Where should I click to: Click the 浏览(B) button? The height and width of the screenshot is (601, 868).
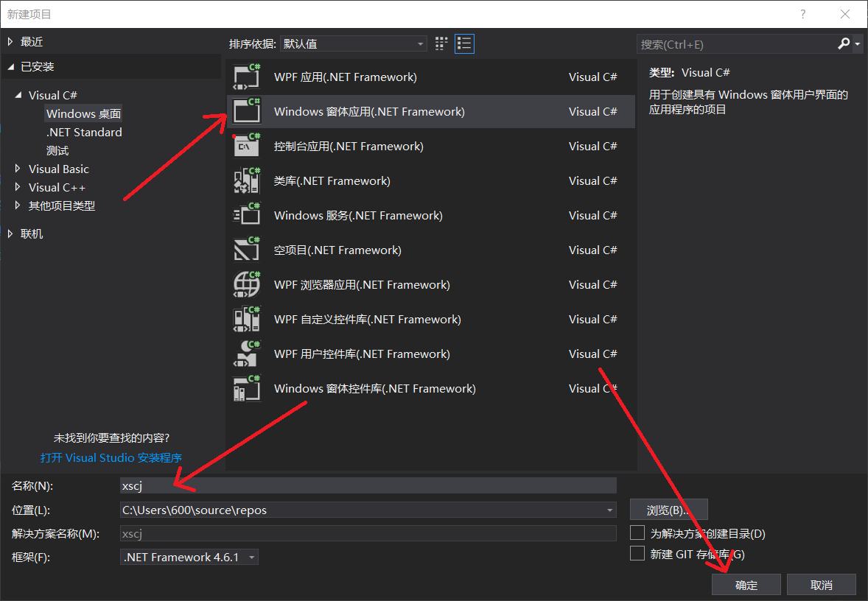669,510
